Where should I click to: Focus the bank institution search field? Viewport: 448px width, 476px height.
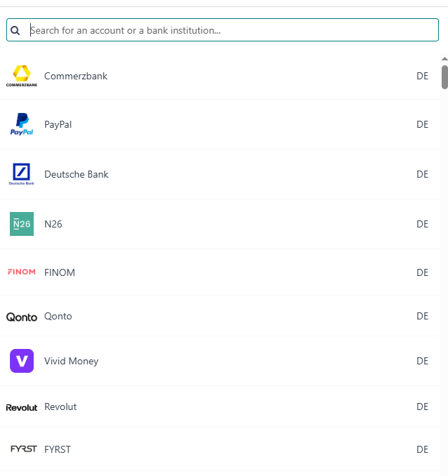(x=232, y=30)
